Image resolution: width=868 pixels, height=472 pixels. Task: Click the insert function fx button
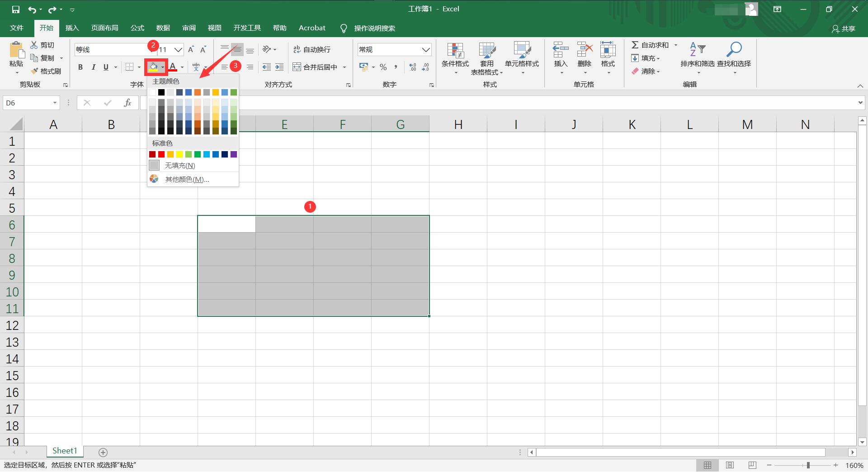[x=127, y=103]
